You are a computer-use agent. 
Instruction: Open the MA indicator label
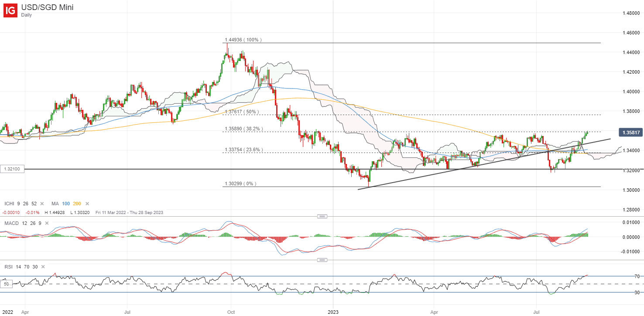[x=55, y=204]
